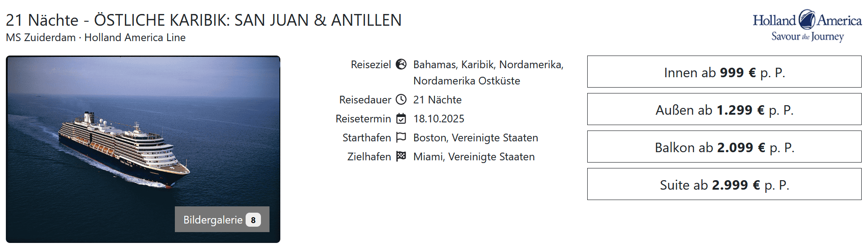Click the gallery image count badge 8
868x247 pixels.
[x=253, y=220]
